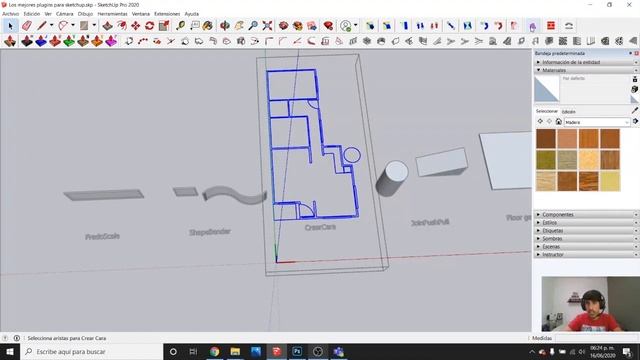Select the Orbit camera tool

click(x=224, y=26)
